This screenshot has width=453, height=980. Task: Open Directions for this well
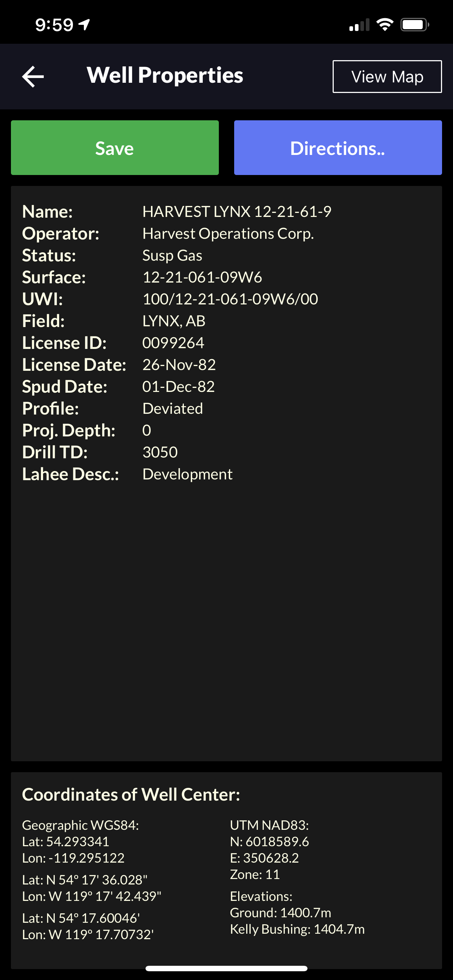(338, 148)
